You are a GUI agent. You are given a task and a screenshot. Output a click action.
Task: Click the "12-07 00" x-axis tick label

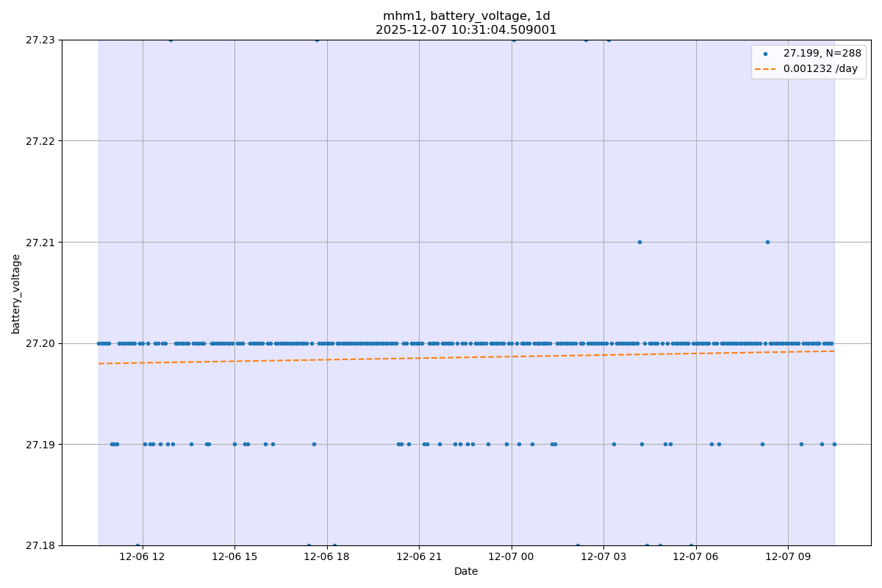pos(512,557)
